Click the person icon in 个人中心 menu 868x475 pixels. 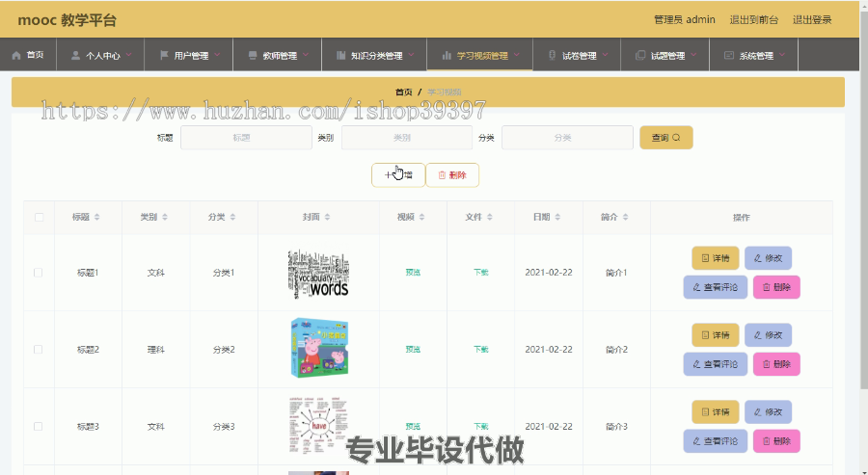(75, 55)
